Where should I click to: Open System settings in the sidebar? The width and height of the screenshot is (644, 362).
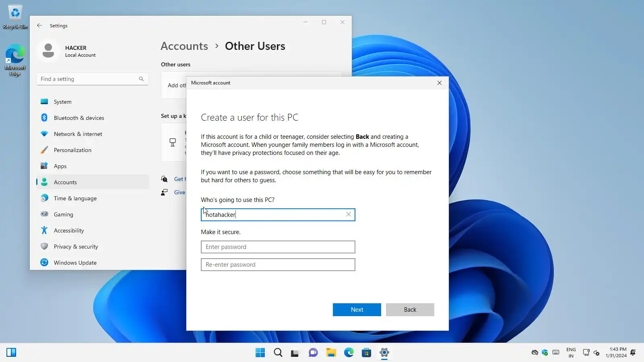pos(93,102)
